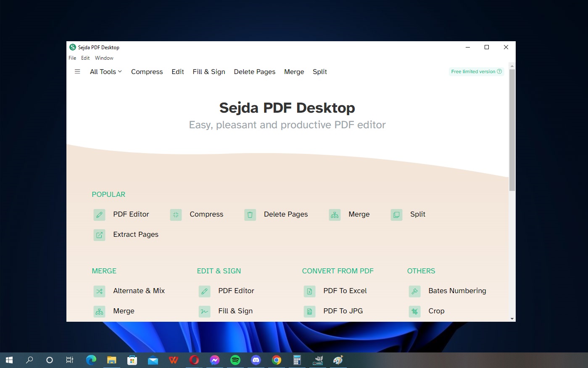The height and width of the screenshot is (368, 588).
Task: Click the Crop tool icon
Action: tap(414, 311)
